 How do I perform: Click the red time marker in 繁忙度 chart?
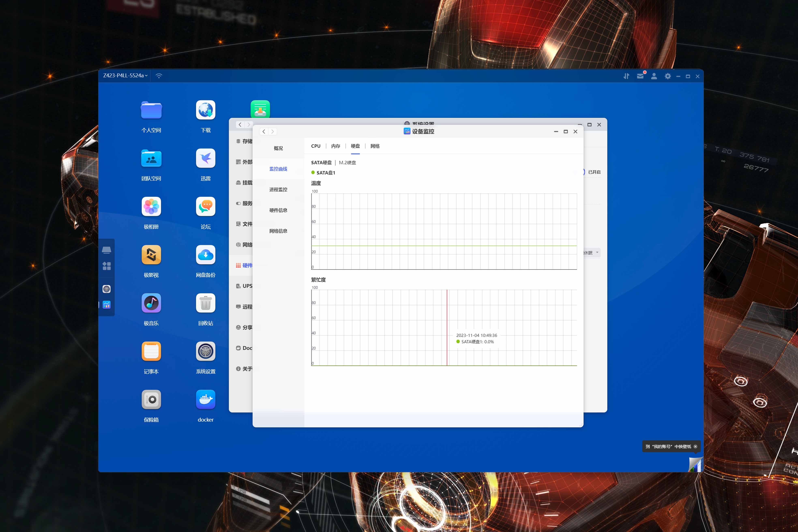point(447,328)
